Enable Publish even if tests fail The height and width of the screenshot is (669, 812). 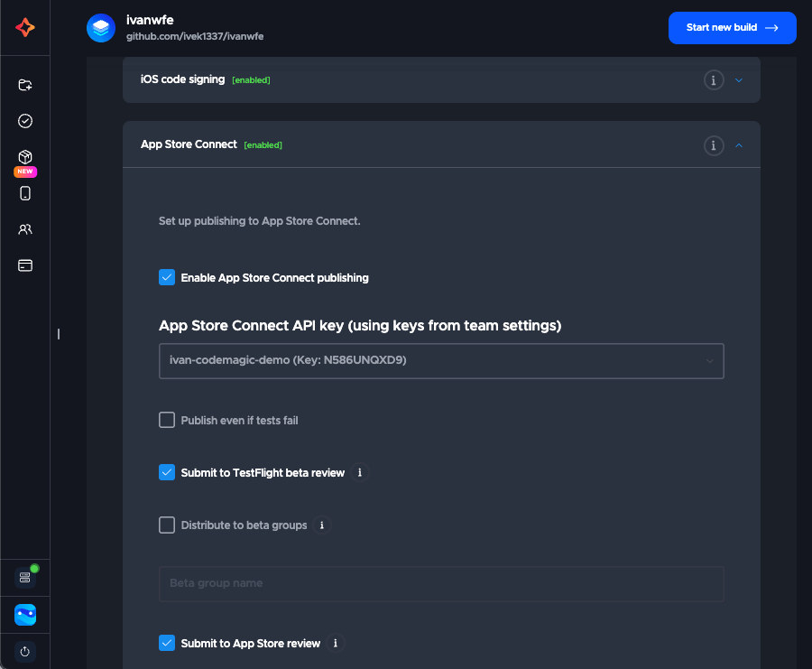tap(167, 420)
